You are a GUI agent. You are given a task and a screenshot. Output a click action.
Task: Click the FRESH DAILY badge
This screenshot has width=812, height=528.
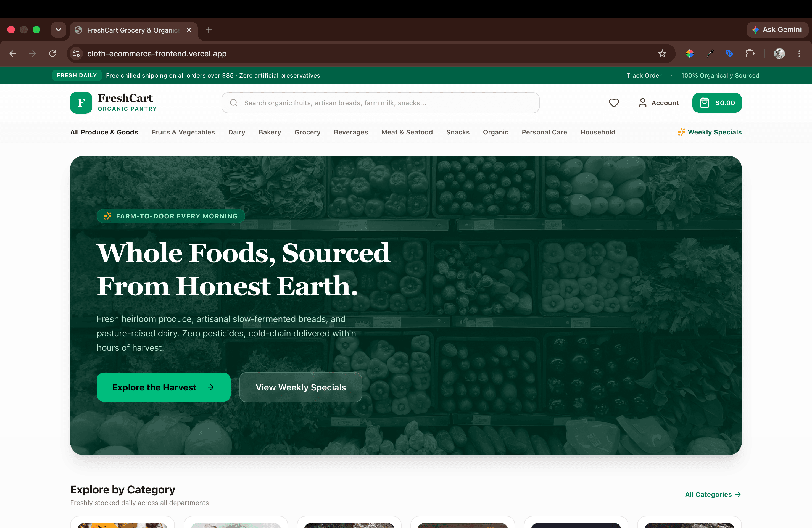click(77, 75)
